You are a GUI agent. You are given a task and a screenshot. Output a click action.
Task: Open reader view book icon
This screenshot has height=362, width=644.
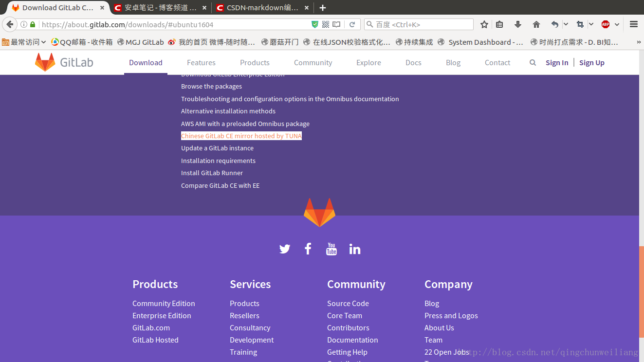tap(336, 24)
